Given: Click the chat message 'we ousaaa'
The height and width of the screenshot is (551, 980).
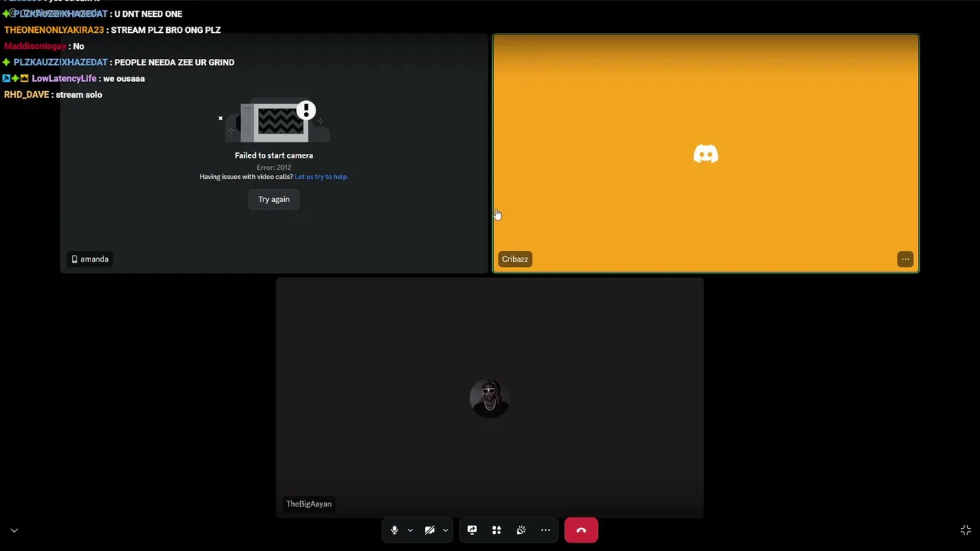Looking at the screenshot, I should [124, 78].
